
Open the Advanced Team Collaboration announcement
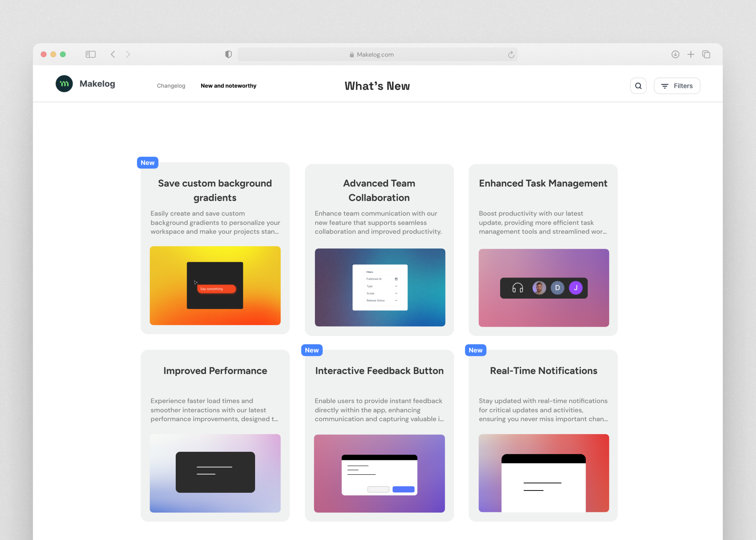(379, 190)
